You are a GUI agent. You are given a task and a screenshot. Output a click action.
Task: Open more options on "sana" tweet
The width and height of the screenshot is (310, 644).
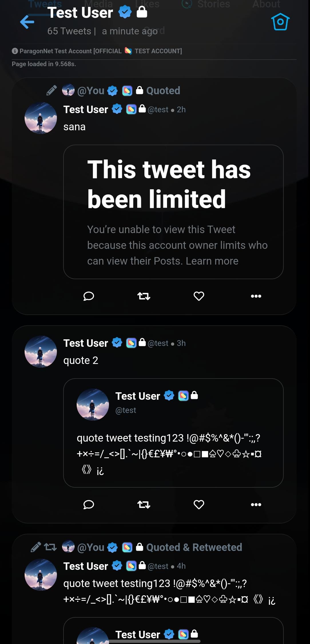[x=256, y=296]
